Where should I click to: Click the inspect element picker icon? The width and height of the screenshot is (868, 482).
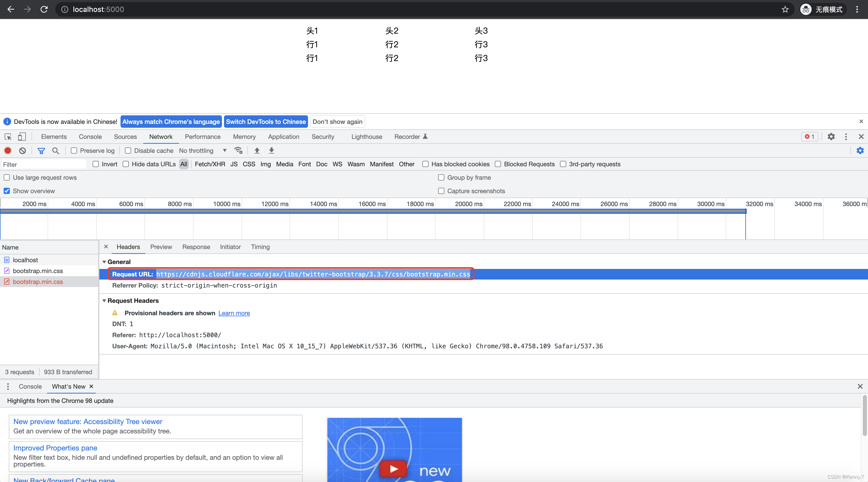8,137
